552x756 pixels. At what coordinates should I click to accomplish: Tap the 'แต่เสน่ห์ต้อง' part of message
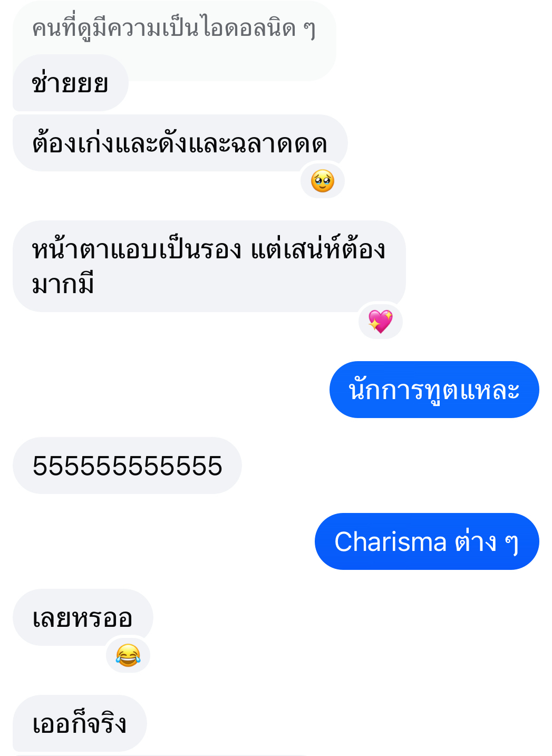click(x=318, y=248)
